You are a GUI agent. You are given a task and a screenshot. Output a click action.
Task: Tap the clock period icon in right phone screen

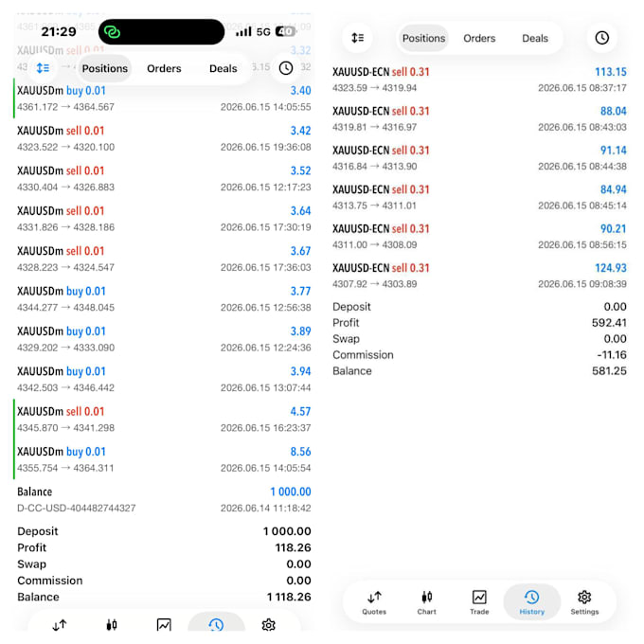click(602, 38)
